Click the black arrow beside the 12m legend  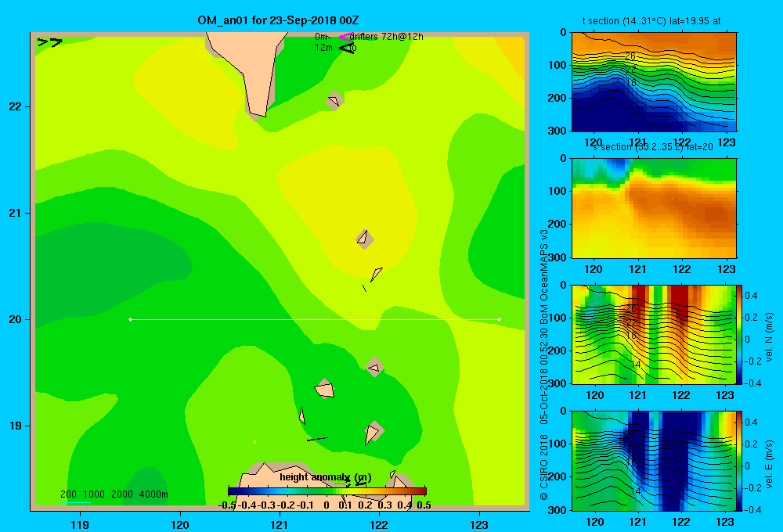[347, 48]
